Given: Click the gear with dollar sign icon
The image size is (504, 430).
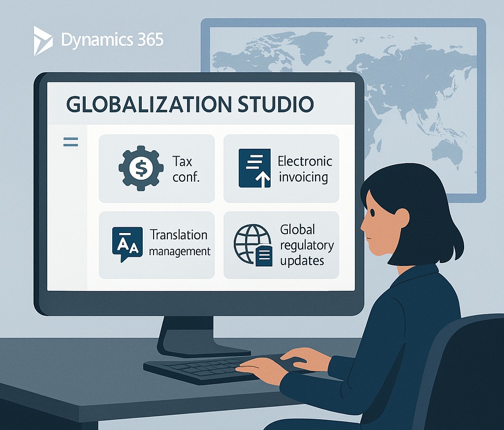Looking at the screenshot, I should 140,168.
